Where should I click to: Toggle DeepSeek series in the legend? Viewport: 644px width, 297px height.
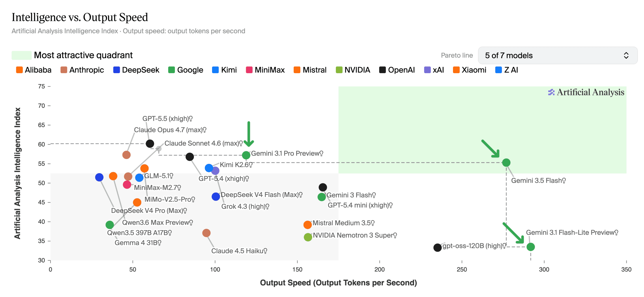click(x=136, y=70)
